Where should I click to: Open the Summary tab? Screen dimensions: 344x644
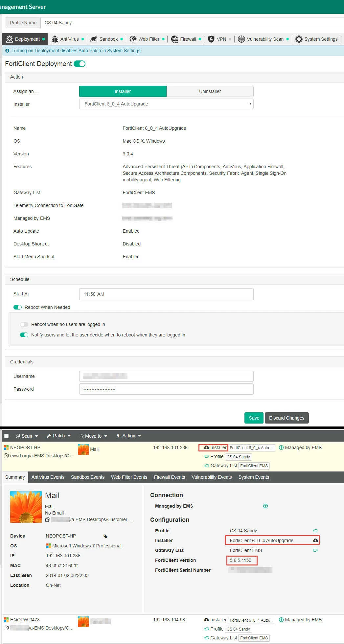point(15,477)
